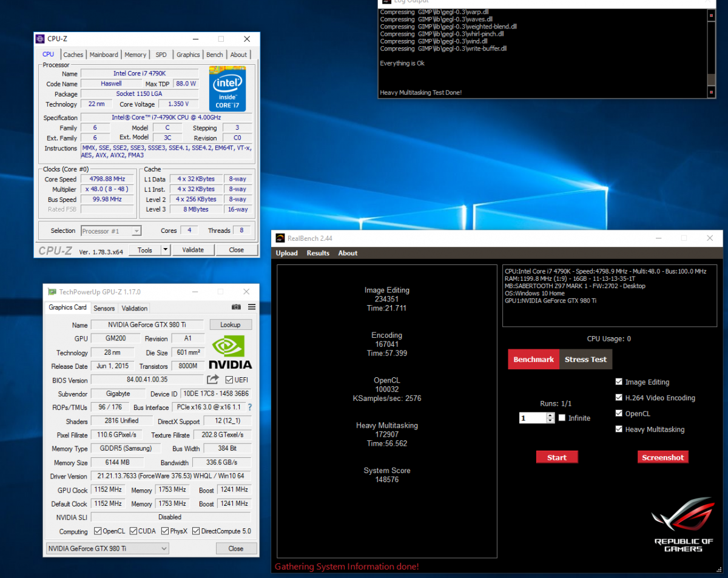Screen dimensions: 728x578
Task: Open the Upload menu in RealBench
Action: click(287, 253)
